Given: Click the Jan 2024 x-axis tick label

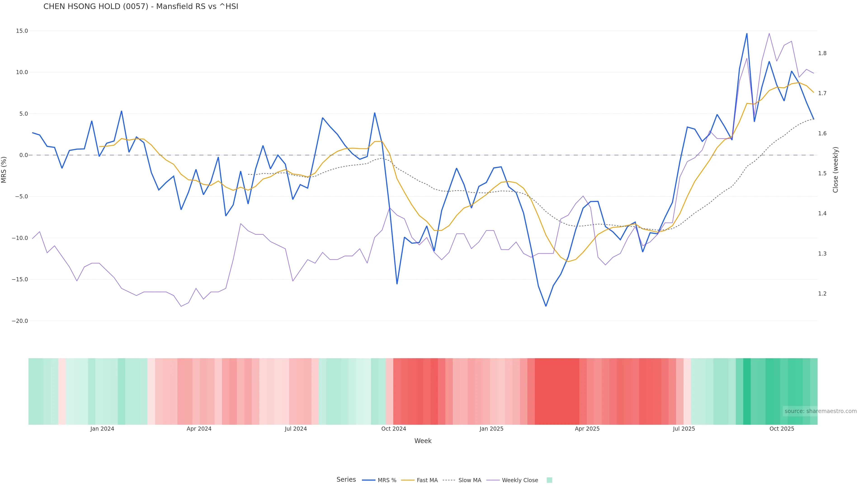Looking at the screenshot, I should click(x=102, y=429).
